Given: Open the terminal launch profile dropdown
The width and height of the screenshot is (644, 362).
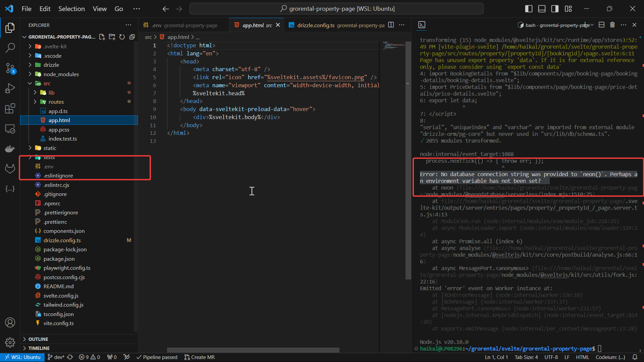Looking at the screenshot, I should pos(592,25).
